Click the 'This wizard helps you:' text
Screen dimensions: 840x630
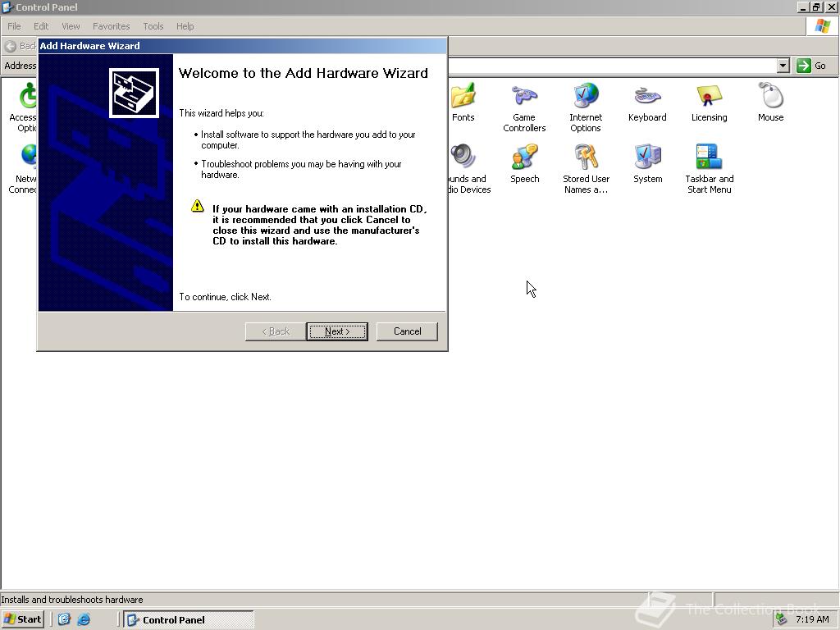pos(221,113)
